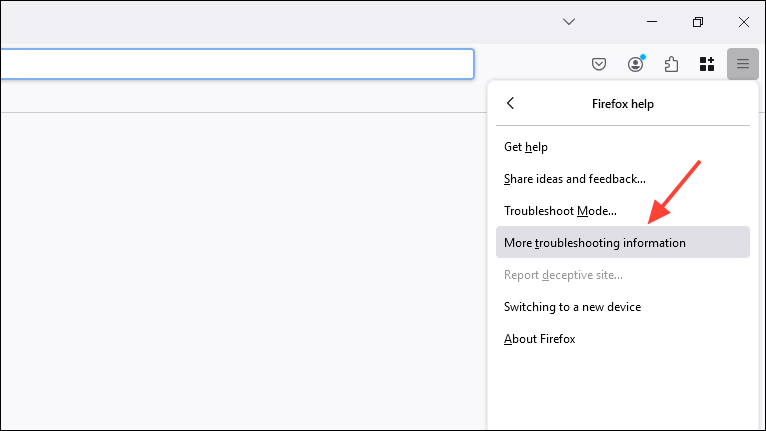Viewport: 766px width, 431px height.
Task: Expand the list all tabs chevron
Action: coord(569,22)
